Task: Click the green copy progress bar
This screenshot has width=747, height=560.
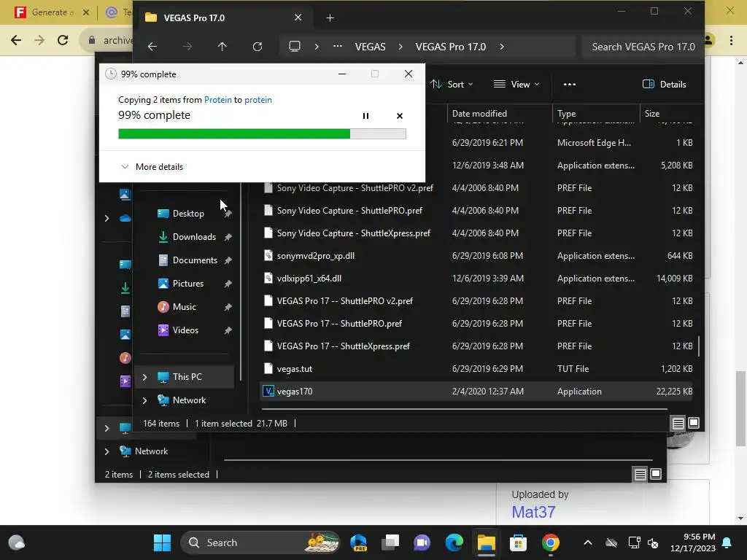Action: [262, 134]
